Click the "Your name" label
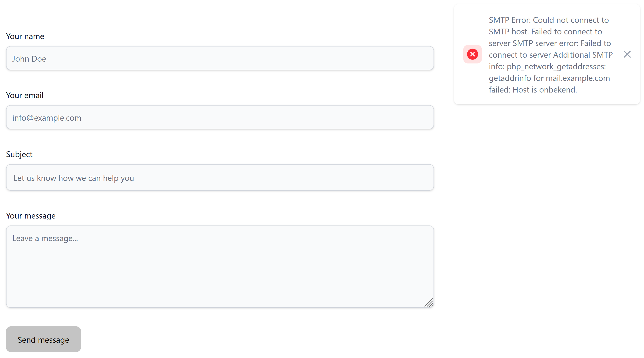The width and height of the screenshot is (644, 358). coord(25,36)
